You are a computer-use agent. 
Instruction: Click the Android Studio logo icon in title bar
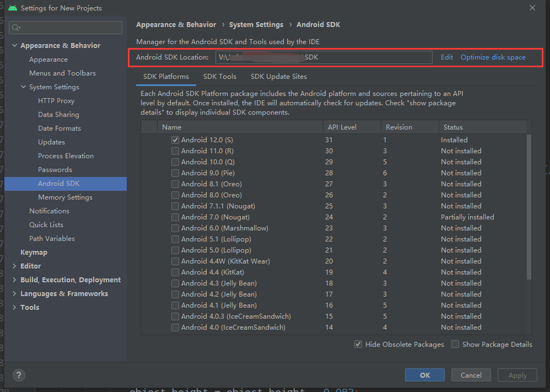[x=13, y=8]
